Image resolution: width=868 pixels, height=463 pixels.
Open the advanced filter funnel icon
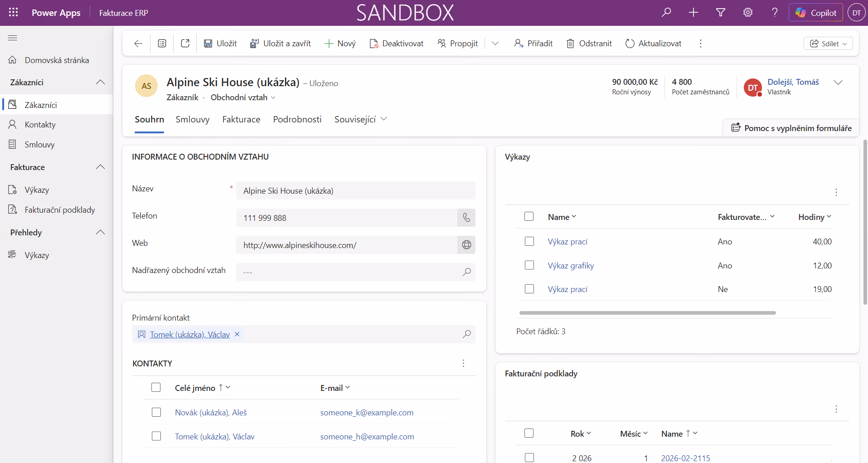tap(721, 13)
